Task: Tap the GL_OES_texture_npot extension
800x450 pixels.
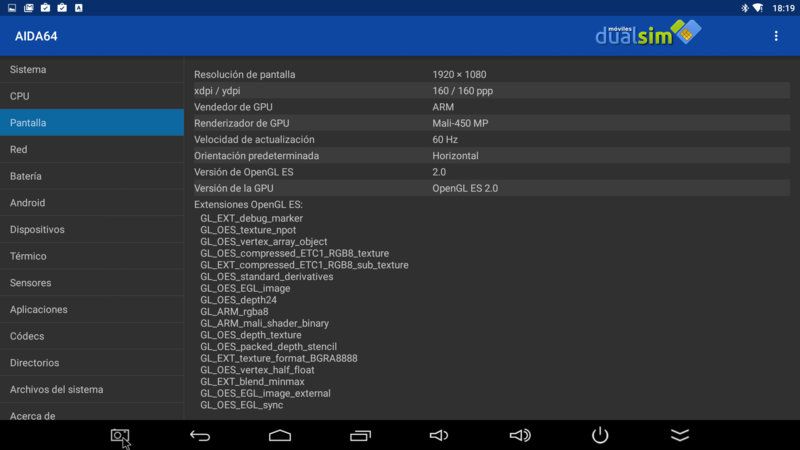Action: click(x=248, y=230)
